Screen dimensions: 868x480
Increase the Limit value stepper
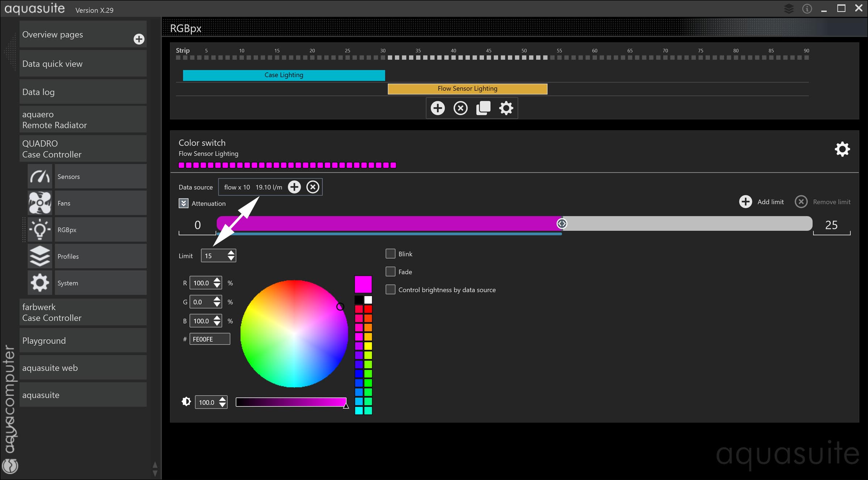tap(231, 253)
